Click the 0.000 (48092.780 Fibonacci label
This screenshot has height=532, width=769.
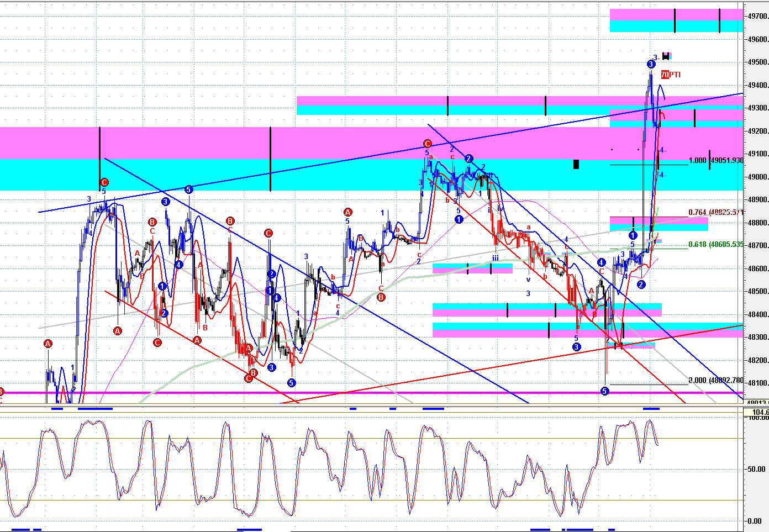pos(716,381)
